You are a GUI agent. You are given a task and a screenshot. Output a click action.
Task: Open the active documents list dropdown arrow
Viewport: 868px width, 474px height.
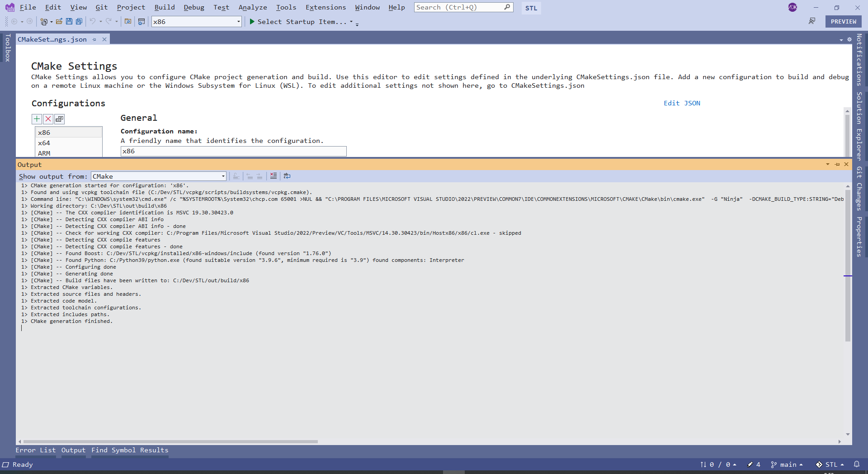841,40
